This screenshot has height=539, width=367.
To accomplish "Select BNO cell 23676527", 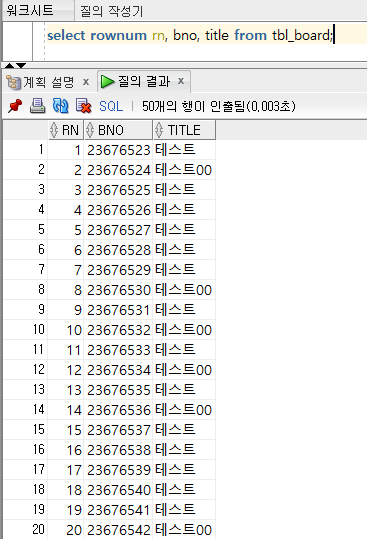I will pos(118,230).
